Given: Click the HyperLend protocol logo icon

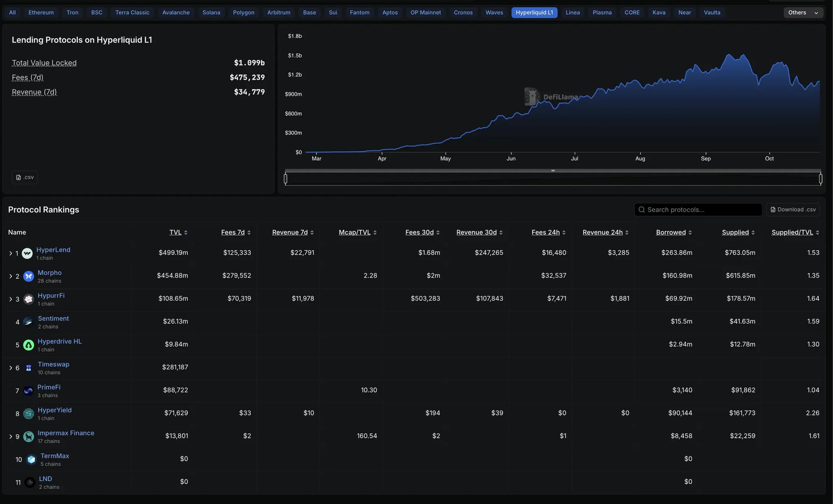Looking at the screenshot, I should click(x=27, y=253).
